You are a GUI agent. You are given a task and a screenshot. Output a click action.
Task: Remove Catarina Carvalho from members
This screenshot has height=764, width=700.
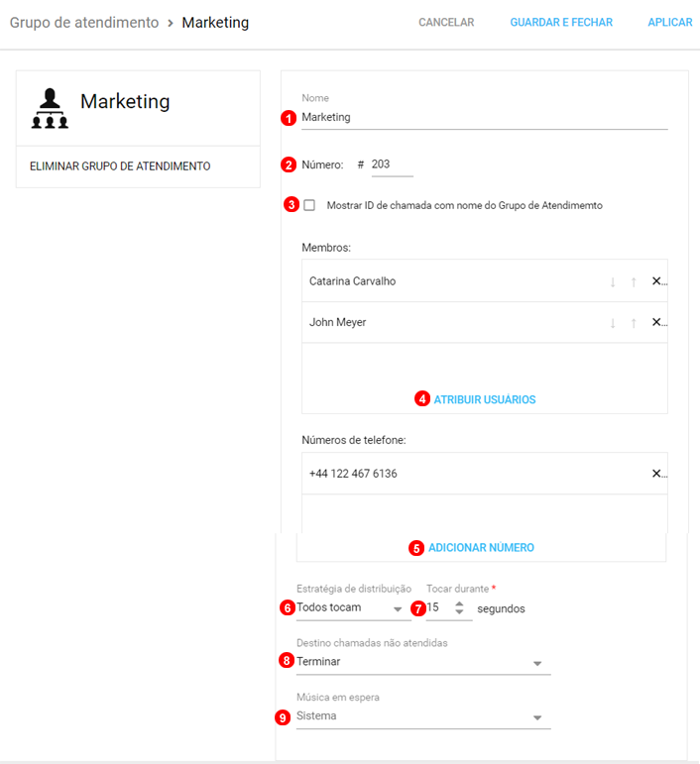[656, 281]
